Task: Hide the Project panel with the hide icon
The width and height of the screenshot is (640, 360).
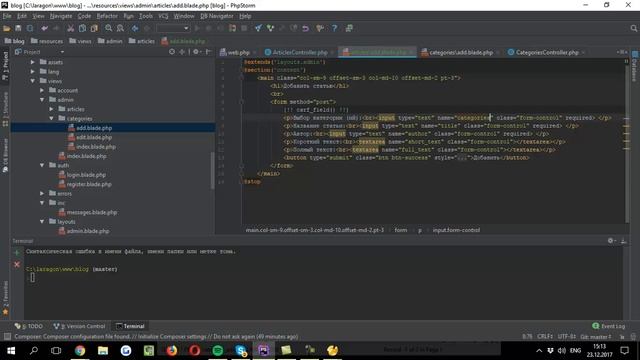Action: (209, 52)
